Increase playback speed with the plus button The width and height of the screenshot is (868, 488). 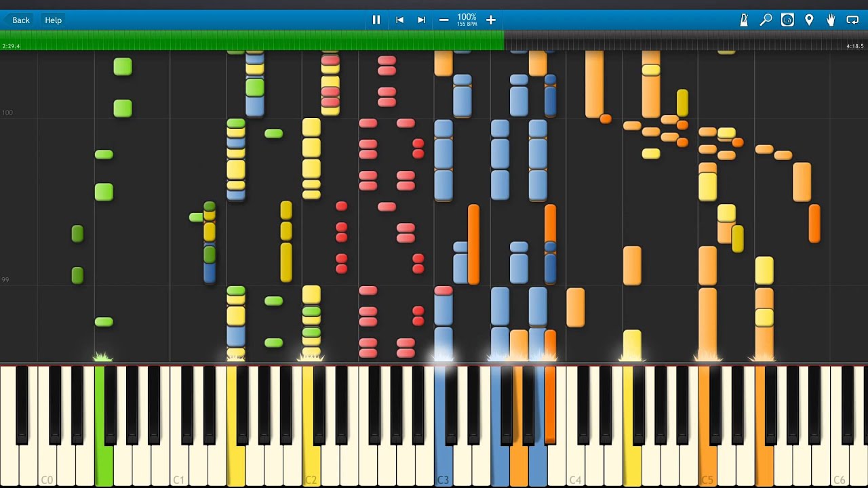pos(491,20)
